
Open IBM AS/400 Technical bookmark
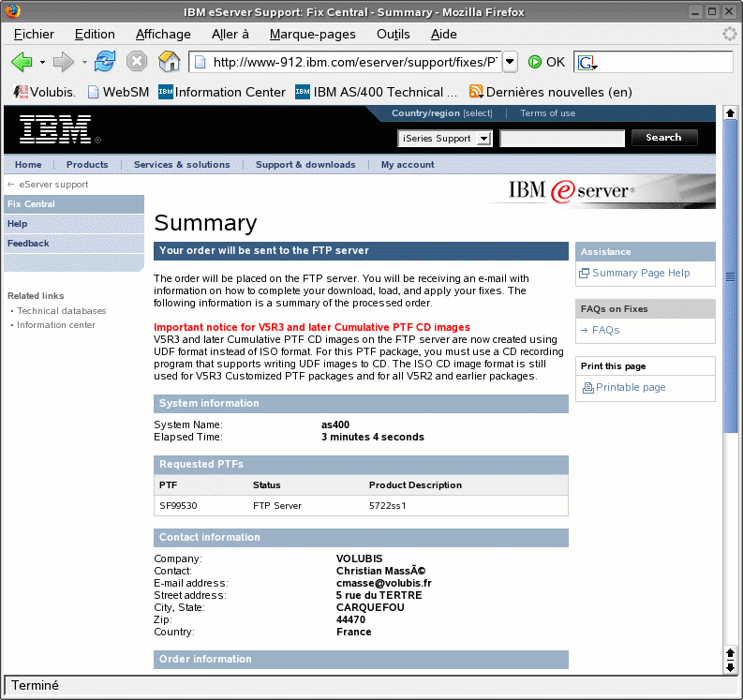pyautogui.click(x=377, y=92)
